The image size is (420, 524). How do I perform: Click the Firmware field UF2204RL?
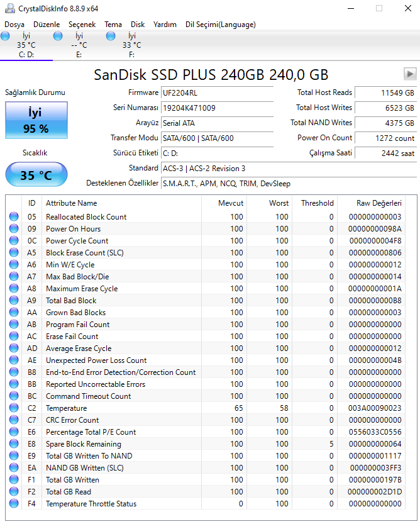(217, 93)
